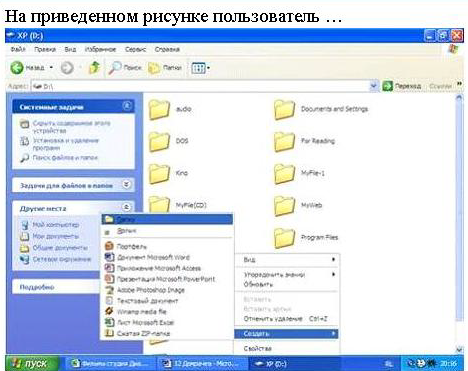The image size is (468, 371).
Task: Click the scrollbar down arrow
Action: (x=459, y=350)
